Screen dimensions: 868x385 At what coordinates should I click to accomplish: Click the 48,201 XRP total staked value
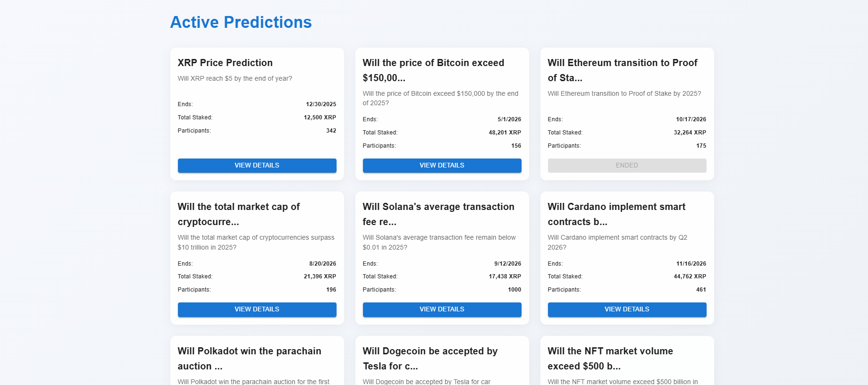(x=505, y=133)
